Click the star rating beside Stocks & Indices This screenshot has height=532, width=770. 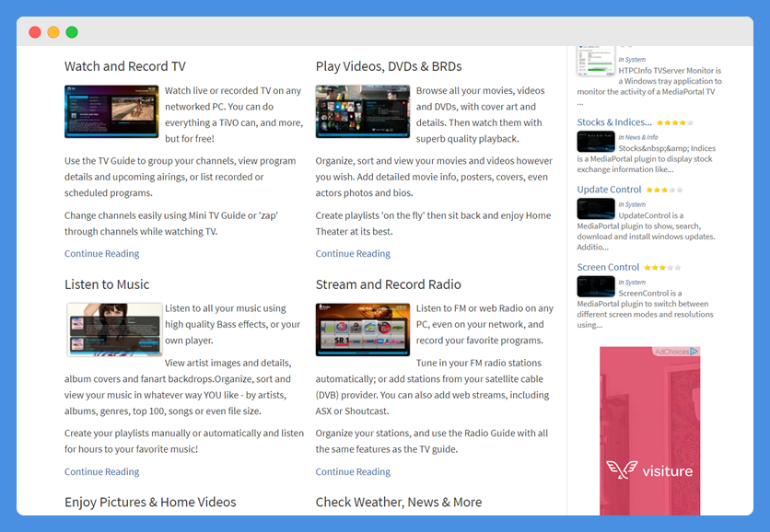[675, 122]
